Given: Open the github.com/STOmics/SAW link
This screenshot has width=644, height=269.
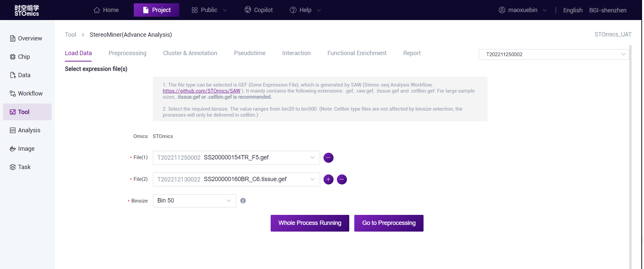Looking at the screenshot, I should point(201,91).
